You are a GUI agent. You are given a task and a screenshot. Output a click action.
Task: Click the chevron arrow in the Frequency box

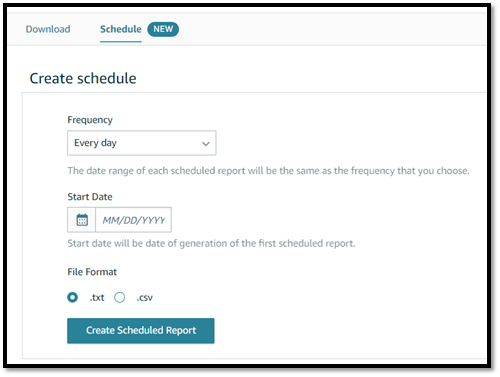tap(206, 144)
